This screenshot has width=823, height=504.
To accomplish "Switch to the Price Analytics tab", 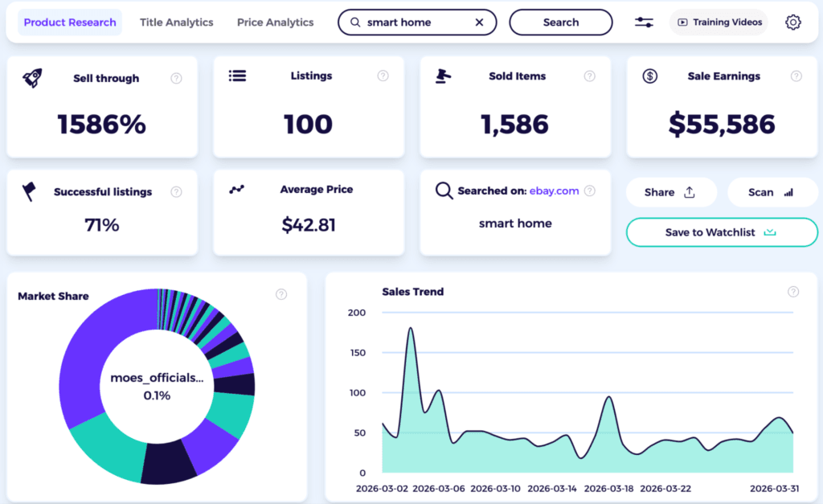I will pyautogui.click(x=275, y=22).
